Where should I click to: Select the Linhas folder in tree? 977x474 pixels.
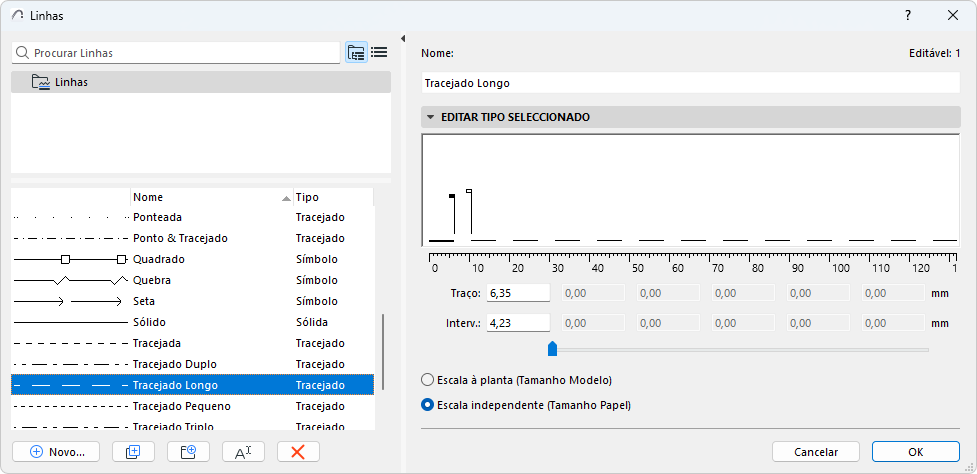pyautogui.click(x=201, y=82)
